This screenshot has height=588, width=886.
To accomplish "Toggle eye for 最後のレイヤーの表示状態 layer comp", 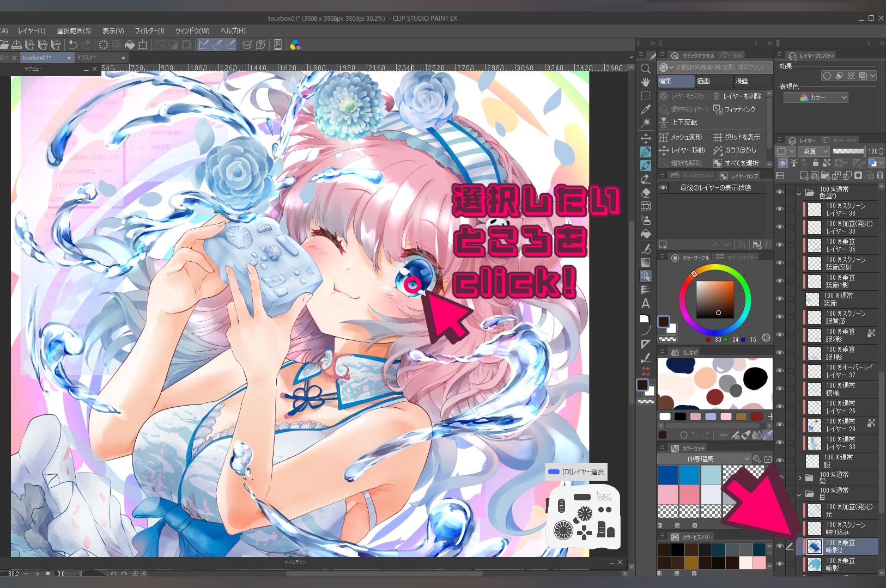I will 663,188.
